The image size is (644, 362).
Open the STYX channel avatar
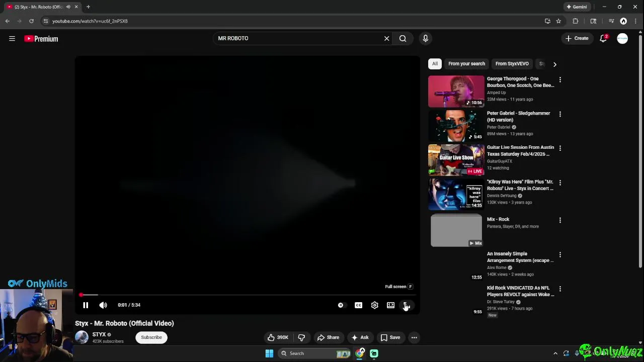(82, 337)
